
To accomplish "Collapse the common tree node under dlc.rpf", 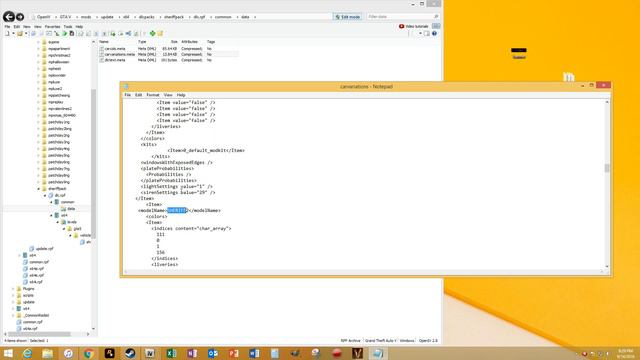I will (x=51, y=202).
